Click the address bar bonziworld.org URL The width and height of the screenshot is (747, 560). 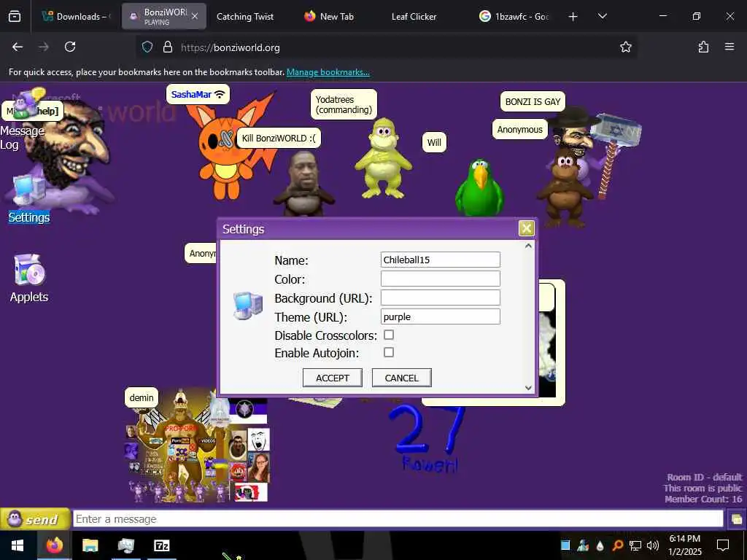(x=230, y=47)
